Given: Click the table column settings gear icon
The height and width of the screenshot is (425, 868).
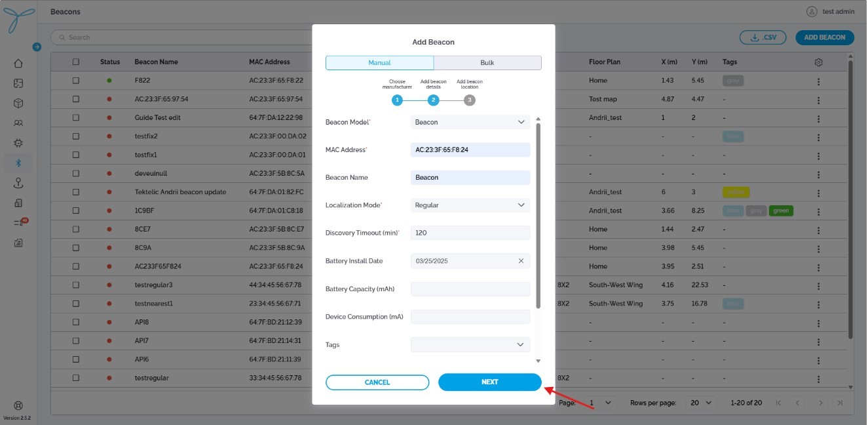Looking at the screenshot, I should (x=818, y=62).
